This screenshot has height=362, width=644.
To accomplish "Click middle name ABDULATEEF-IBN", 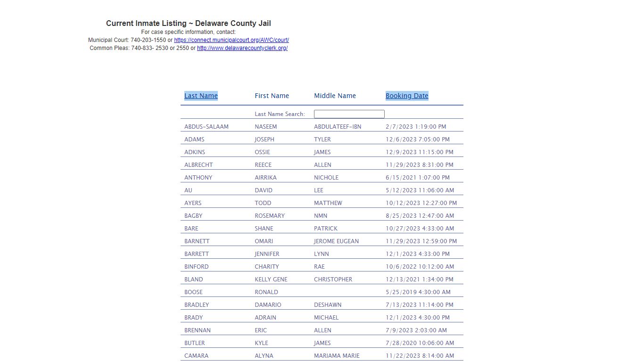I will pos(338,127).
